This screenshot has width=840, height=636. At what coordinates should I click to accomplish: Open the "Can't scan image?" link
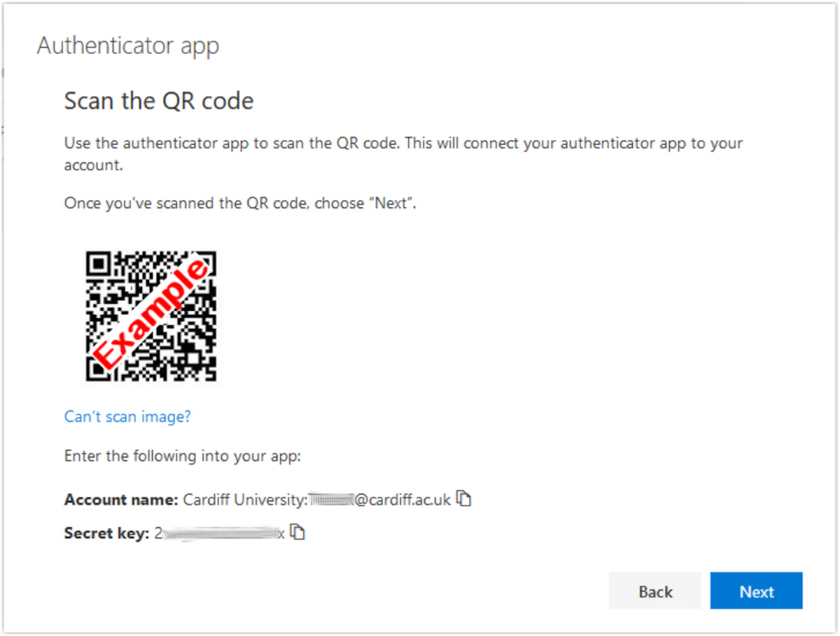click(x=127, y=417)
